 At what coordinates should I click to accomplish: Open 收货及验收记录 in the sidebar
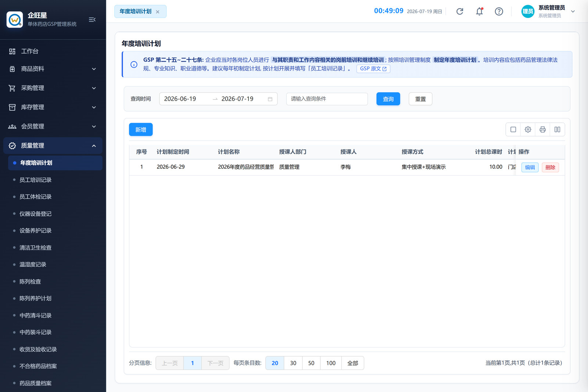(x=55, y=349)
